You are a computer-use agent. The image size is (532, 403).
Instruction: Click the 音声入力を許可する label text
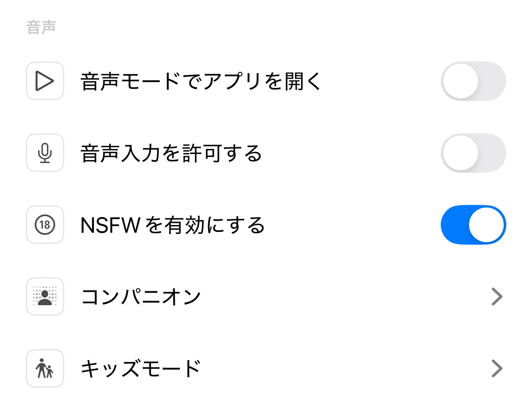(x=171, y=153)
